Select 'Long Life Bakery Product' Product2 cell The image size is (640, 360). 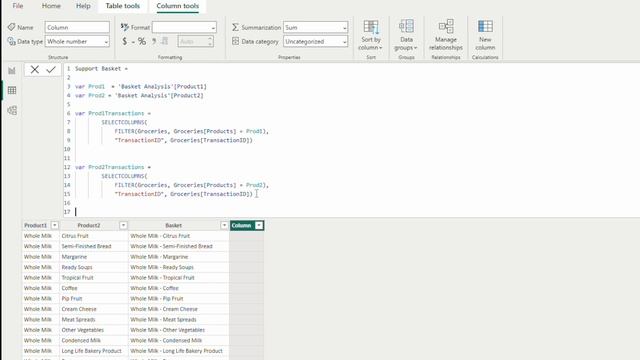pyautogui.click(x=94, y=351)
